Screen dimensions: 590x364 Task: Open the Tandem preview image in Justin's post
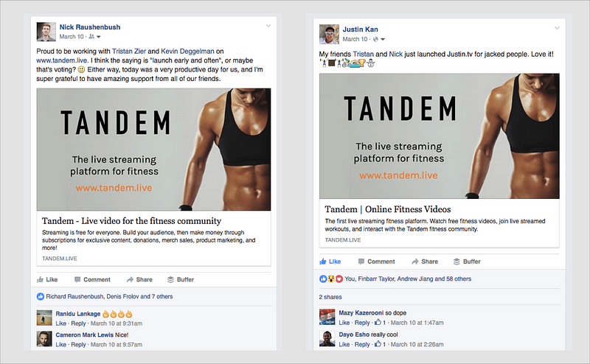(439, 136)
